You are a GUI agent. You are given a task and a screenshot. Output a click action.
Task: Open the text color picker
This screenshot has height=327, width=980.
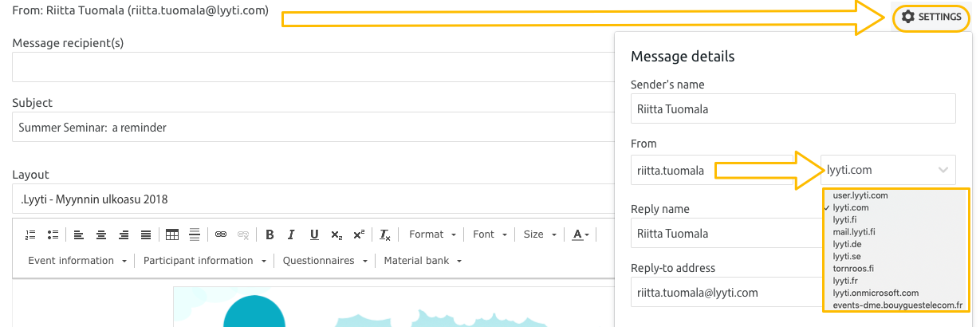(x=583, y=234)
